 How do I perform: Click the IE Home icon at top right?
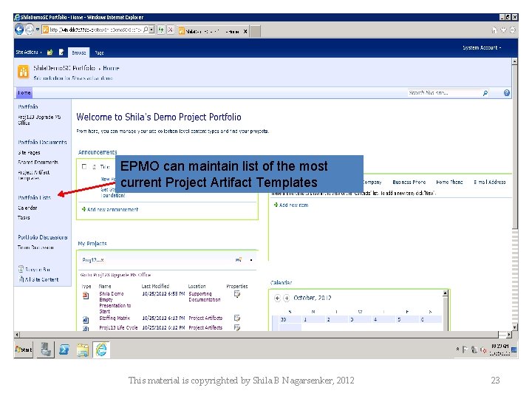pyautogui.click(x=494, y=30)
